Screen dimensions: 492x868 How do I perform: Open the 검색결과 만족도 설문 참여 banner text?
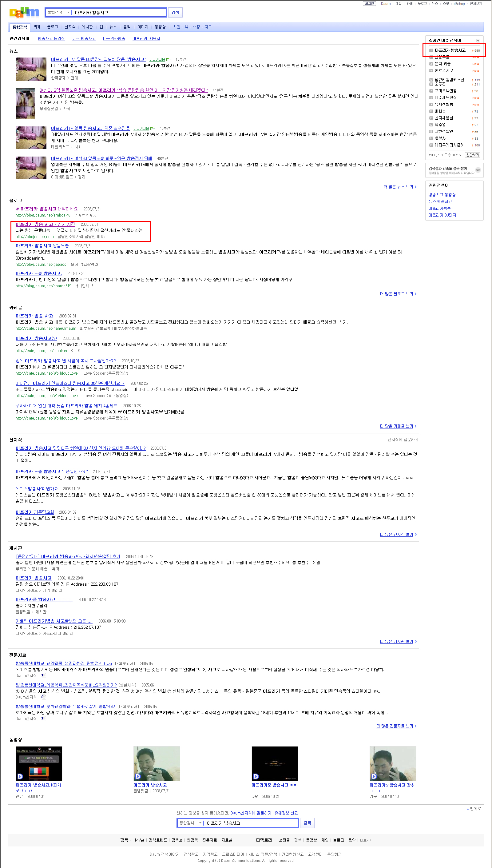448,168
